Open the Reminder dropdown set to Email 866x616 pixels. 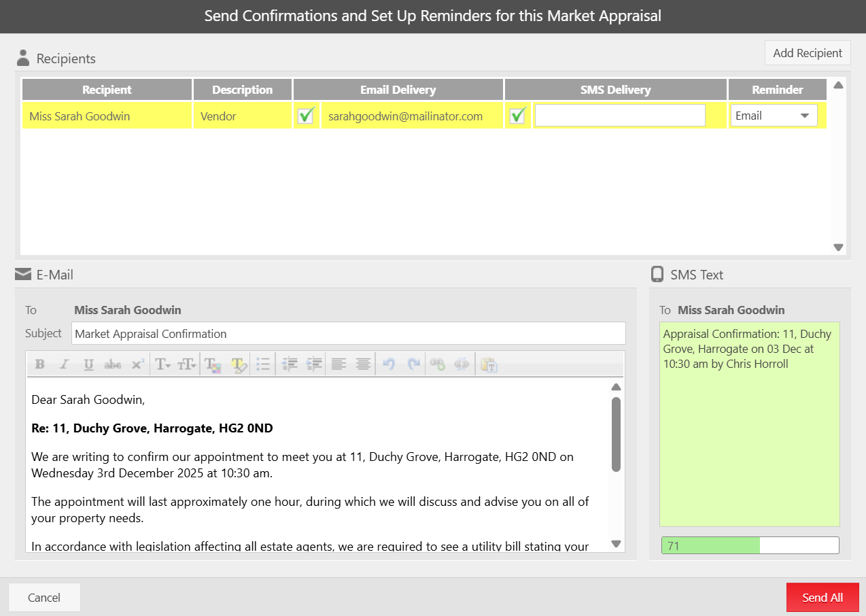[x=774, y=116]
